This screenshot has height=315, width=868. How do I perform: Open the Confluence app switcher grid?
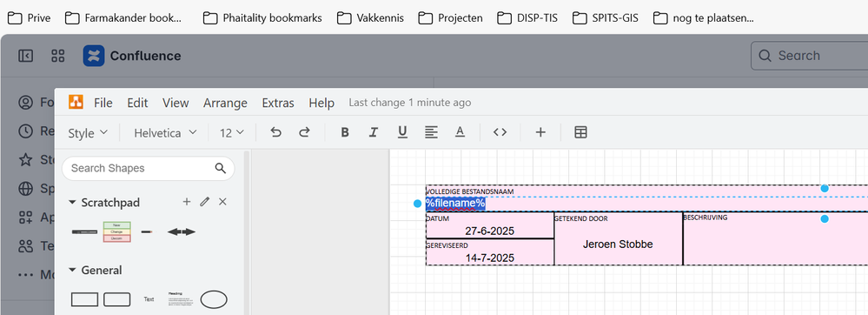[57, 56]
